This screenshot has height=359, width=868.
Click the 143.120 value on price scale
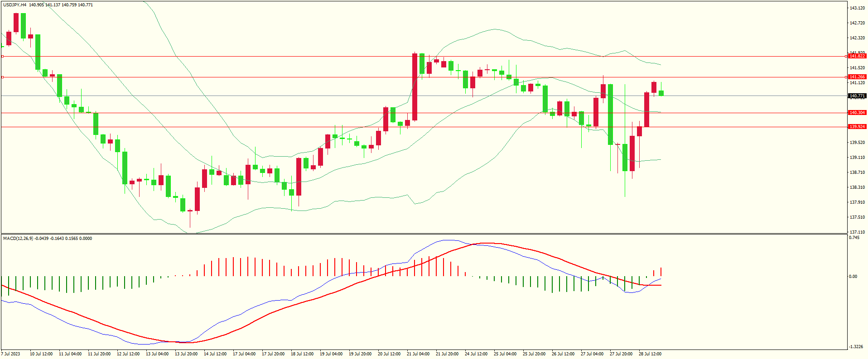857,8
